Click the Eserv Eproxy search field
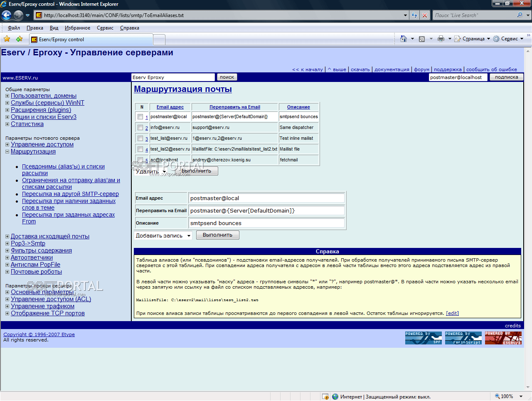The width and height of the screenshot is (532, 401). tap(173, 77)
